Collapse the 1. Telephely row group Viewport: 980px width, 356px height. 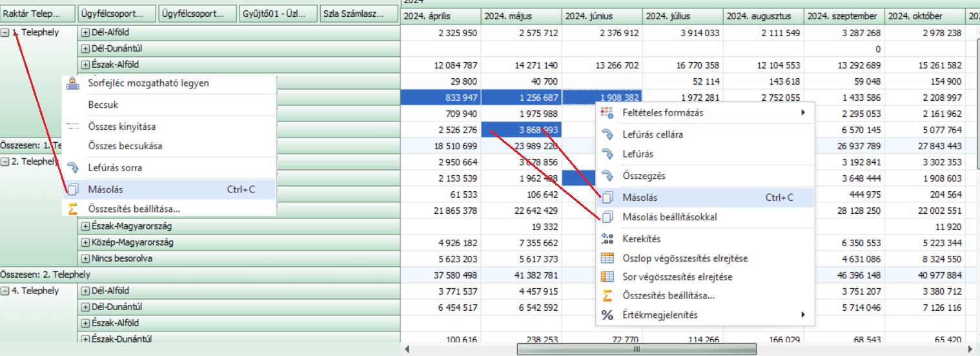[5, 33]
